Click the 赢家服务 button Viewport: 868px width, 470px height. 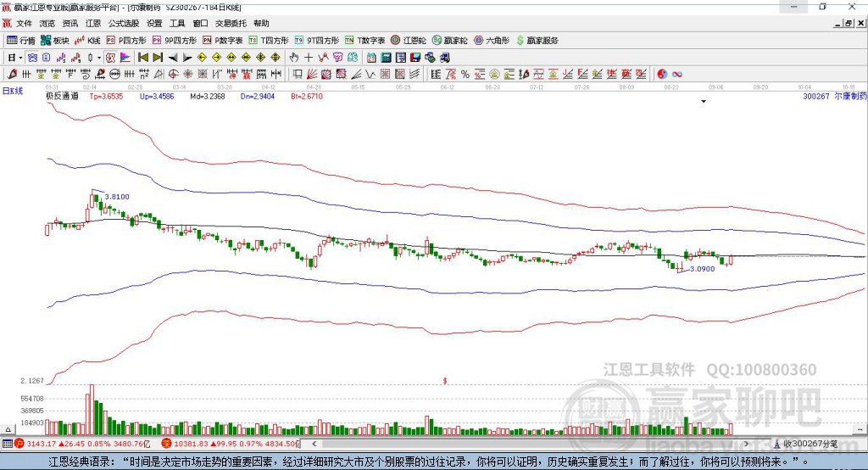pyautogui.click(x=537, y=41)
